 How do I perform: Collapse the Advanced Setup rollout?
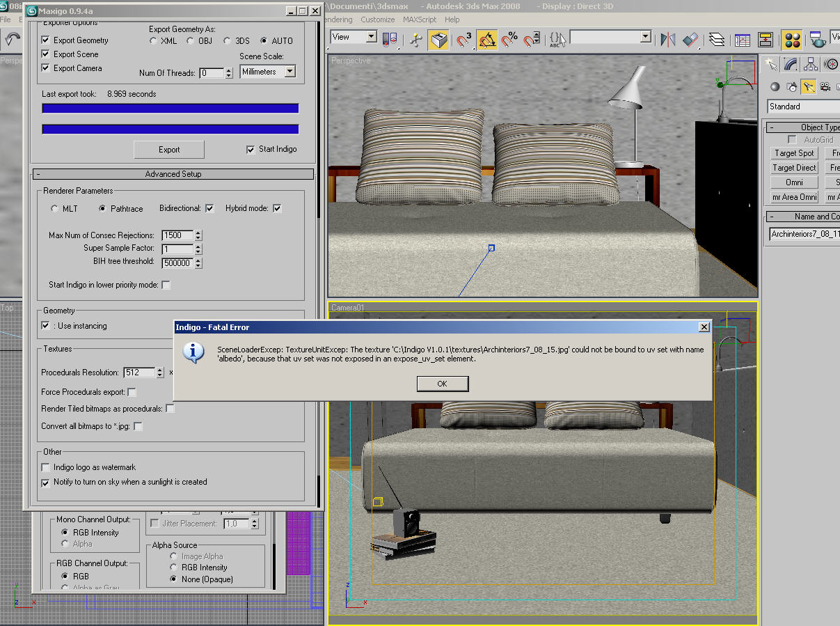(x=173, y=174)
